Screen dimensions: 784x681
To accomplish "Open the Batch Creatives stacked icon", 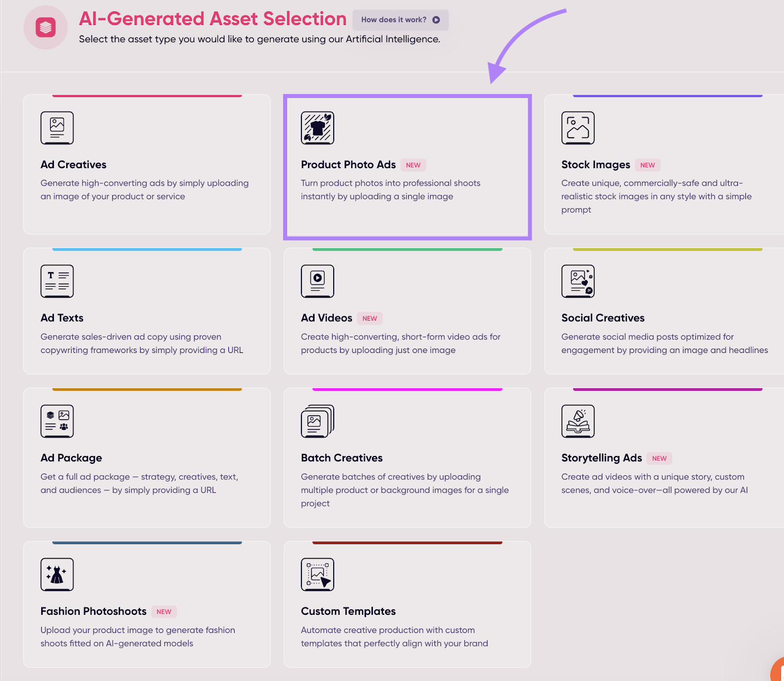I will [318, 421].
